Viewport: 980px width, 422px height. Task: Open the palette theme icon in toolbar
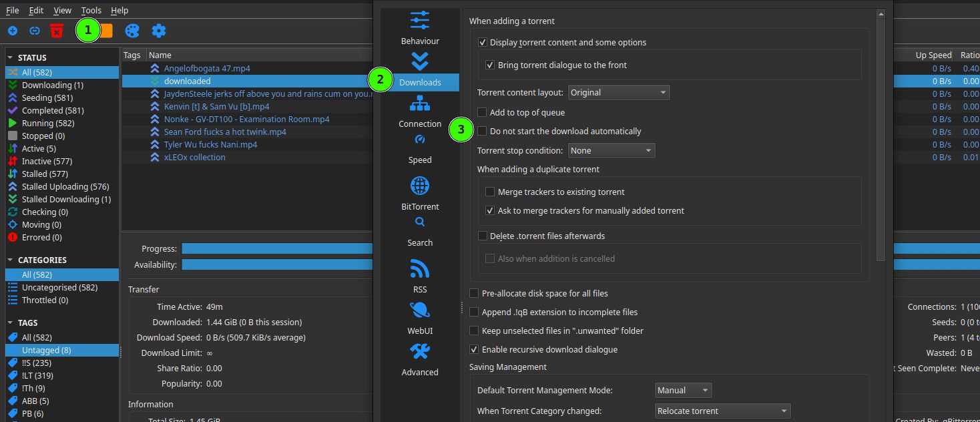click(x=132, y=31)
